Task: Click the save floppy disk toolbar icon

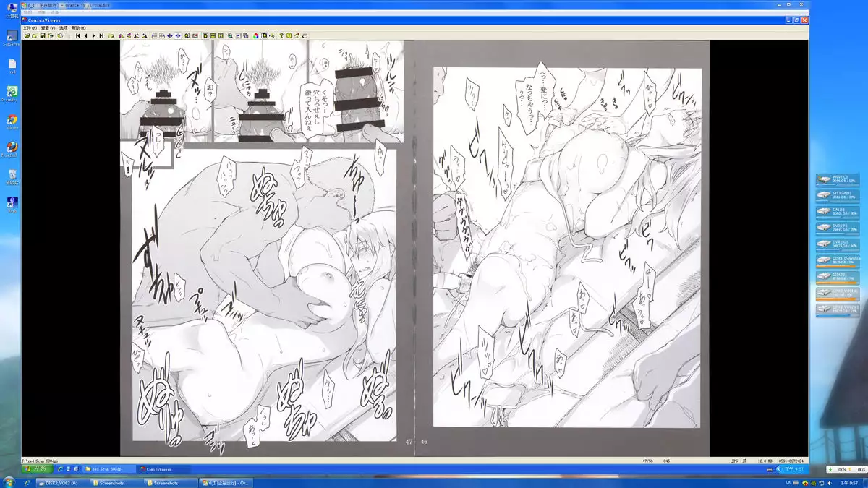Action: (x=43, y=35)
